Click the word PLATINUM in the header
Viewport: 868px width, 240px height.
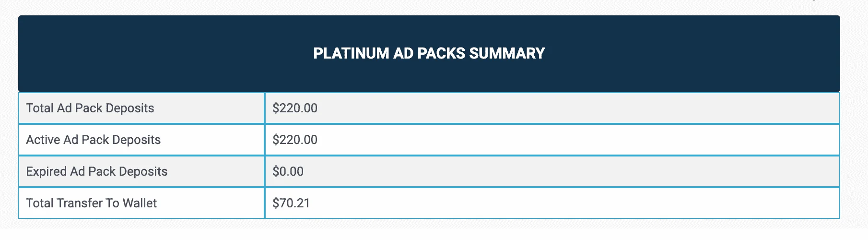(x=351, y=53)
